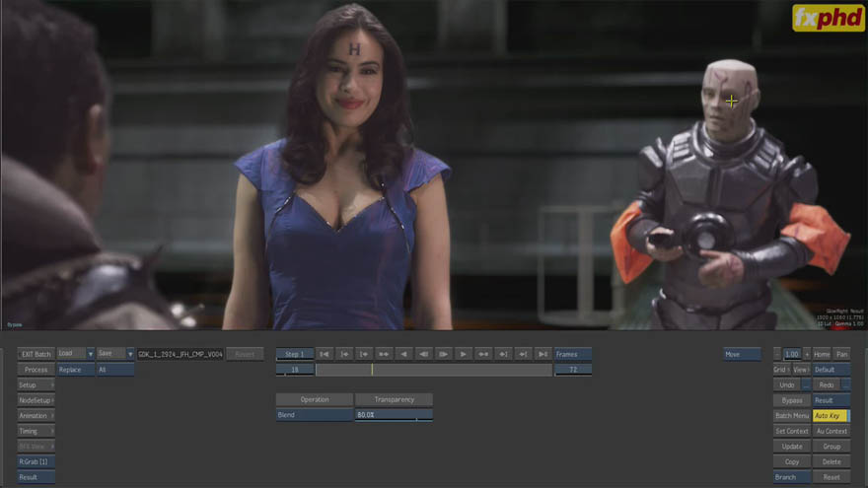This screenshot has width=868, height=488.
Task: Click the 1.00 zoom value field
Action: coord(792,354)
